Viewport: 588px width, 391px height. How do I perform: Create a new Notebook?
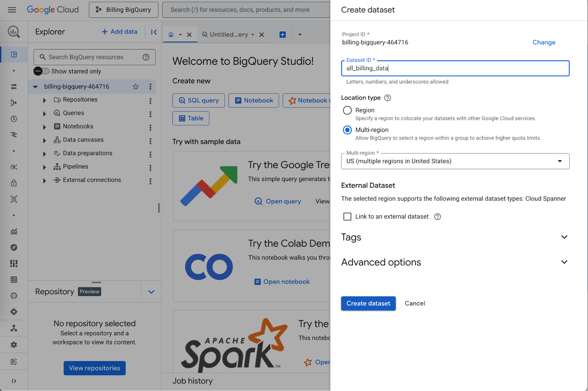pos(254,101)
